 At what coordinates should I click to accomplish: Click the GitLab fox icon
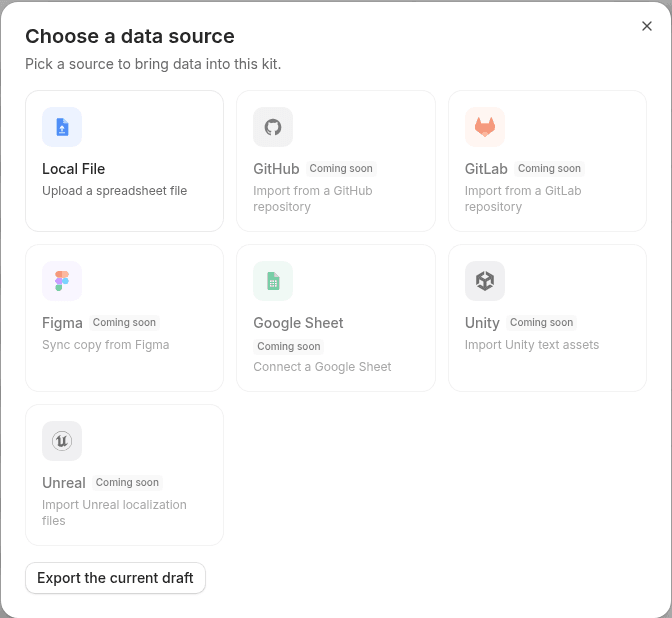pos(485,127)
